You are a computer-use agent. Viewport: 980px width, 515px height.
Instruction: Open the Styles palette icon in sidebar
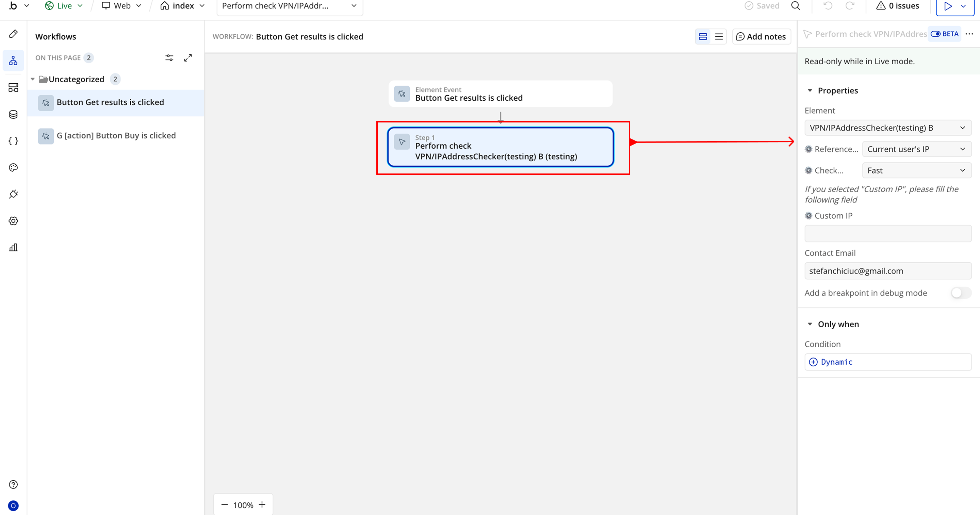[13, 168]
